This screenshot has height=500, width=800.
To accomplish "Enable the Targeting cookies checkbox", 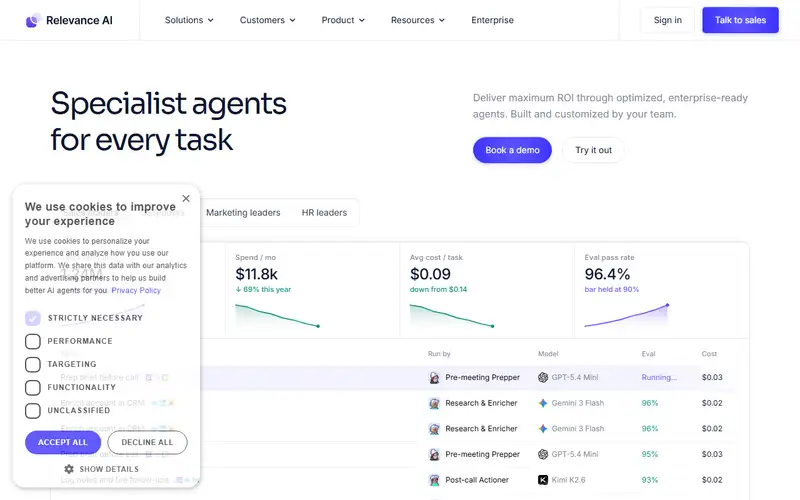I will point(33,364).
